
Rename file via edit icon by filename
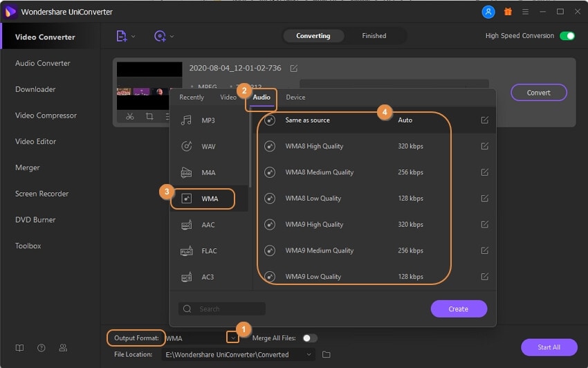(294, 68)
